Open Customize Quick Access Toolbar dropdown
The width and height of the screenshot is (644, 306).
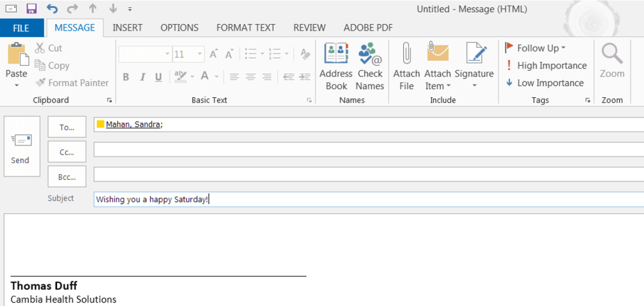pyautogui.click(x=130, y=8)
